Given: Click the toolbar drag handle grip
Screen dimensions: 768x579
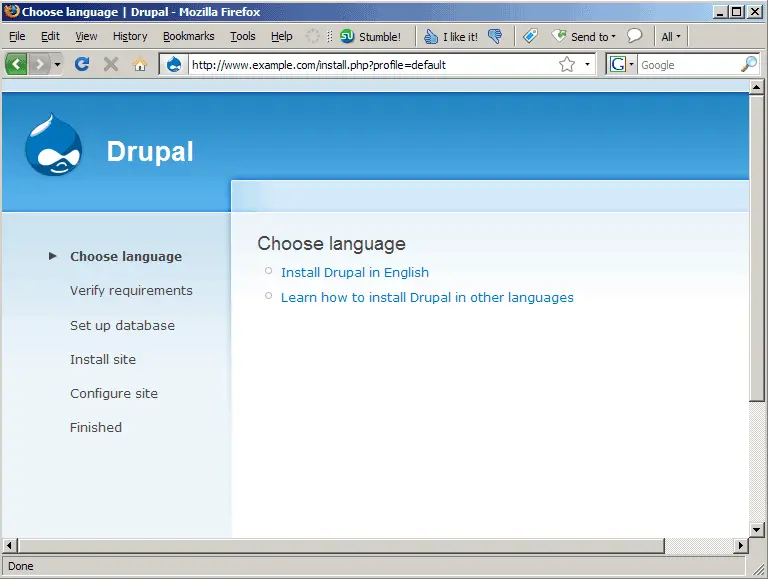Looking at the screenshot, I should pyautogui.click(x=330, y=36).
